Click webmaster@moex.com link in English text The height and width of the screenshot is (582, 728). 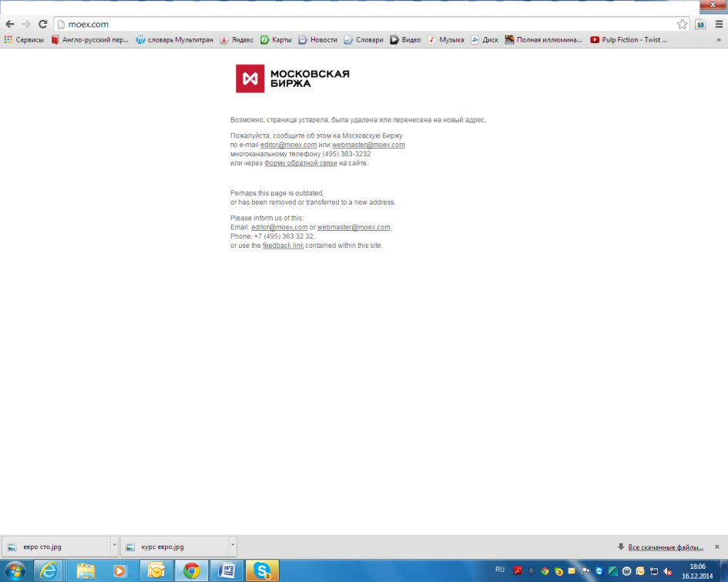(x=354, y=227)
